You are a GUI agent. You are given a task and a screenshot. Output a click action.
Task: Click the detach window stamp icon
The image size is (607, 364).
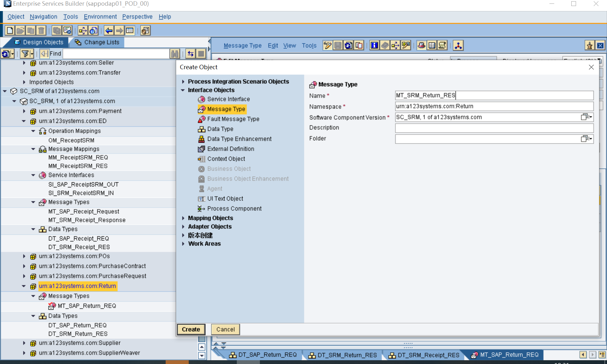pos(590,45)
